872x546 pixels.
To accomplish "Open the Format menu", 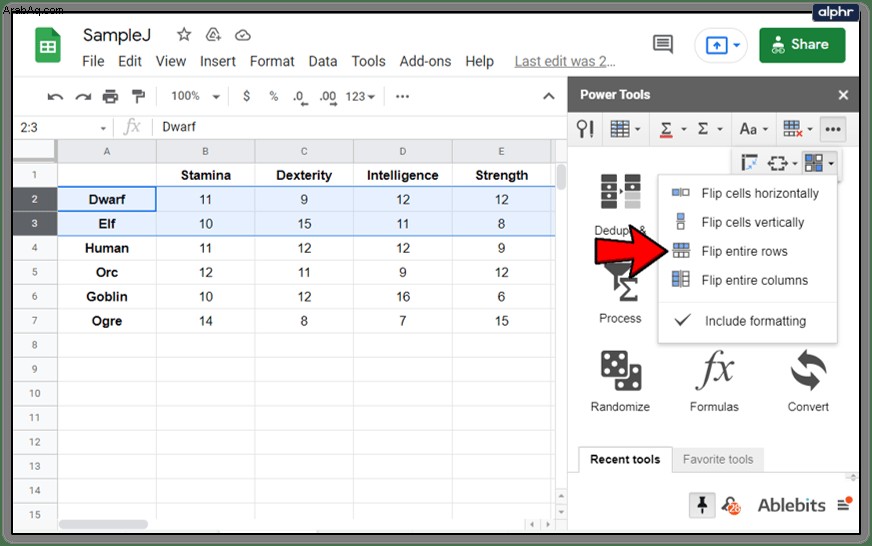I will point(272,61).
